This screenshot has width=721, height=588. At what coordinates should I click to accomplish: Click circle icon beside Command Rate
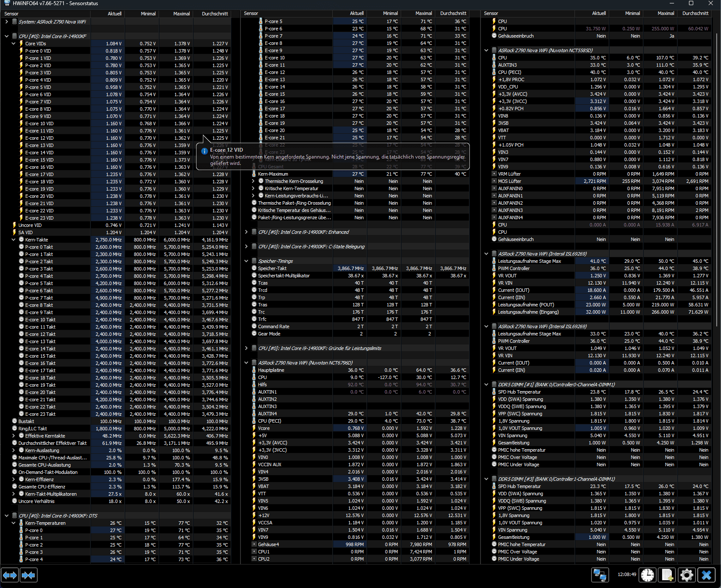tap(254, 326)
